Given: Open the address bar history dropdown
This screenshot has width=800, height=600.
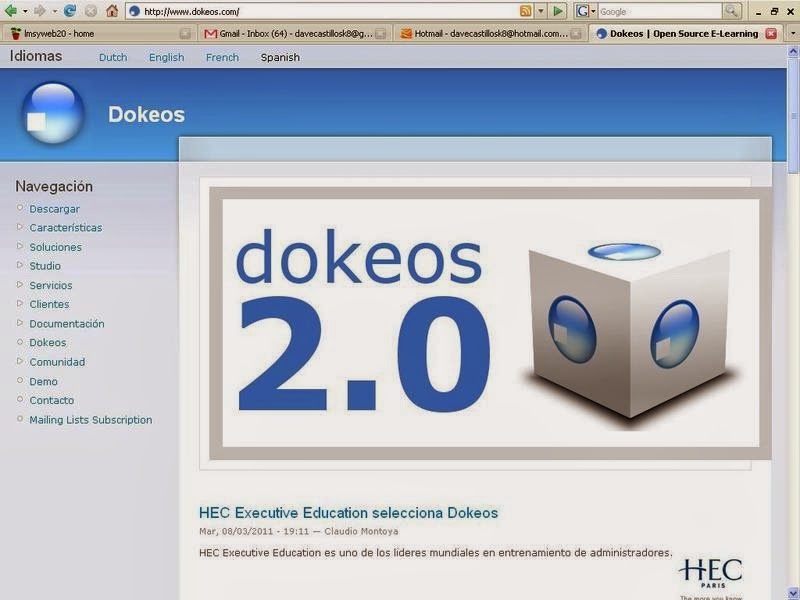Looking at the screenshot, I should pos(541,11).
